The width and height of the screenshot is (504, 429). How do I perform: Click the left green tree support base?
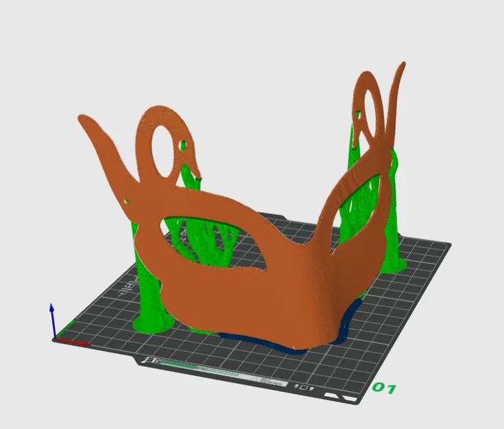tap(154, 324)
